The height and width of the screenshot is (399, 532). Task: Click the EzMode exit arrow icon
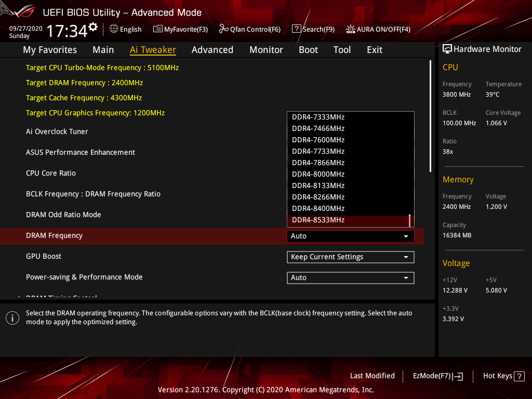pos(458,376)
